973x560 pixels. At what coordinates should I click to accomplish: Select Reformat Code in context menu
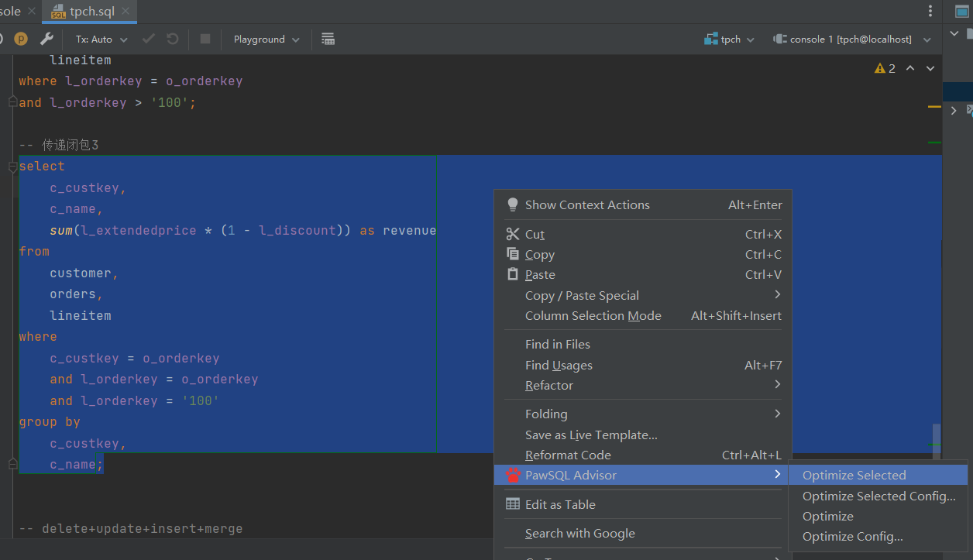point(568,455)
